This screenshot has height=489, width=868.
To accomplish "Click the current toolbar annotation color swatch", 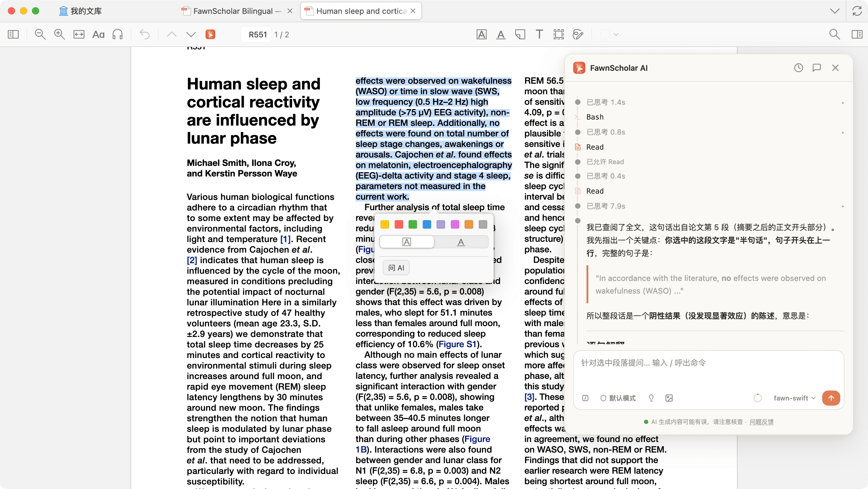I will click(x=605, y=34).
